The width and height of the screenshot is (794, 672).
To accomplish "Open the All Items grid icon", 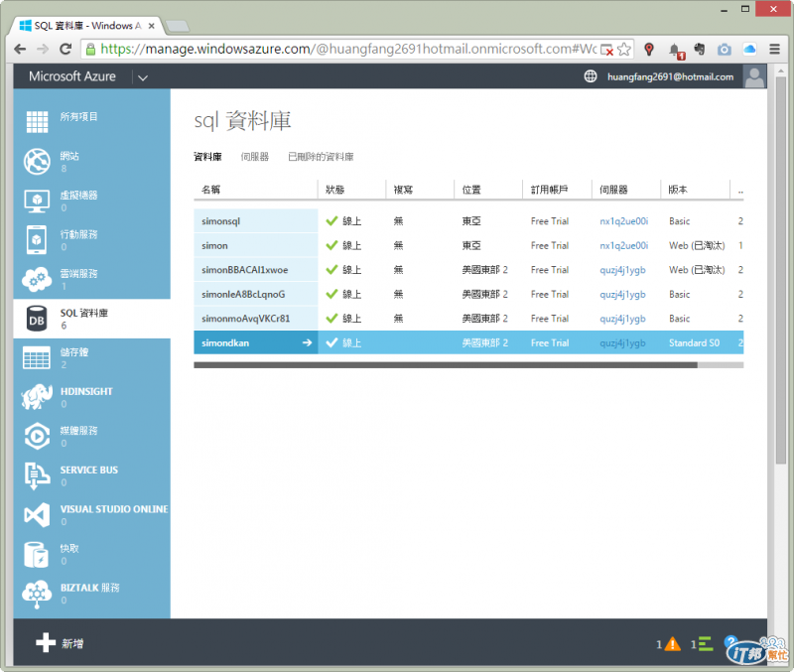I will 37,121.
